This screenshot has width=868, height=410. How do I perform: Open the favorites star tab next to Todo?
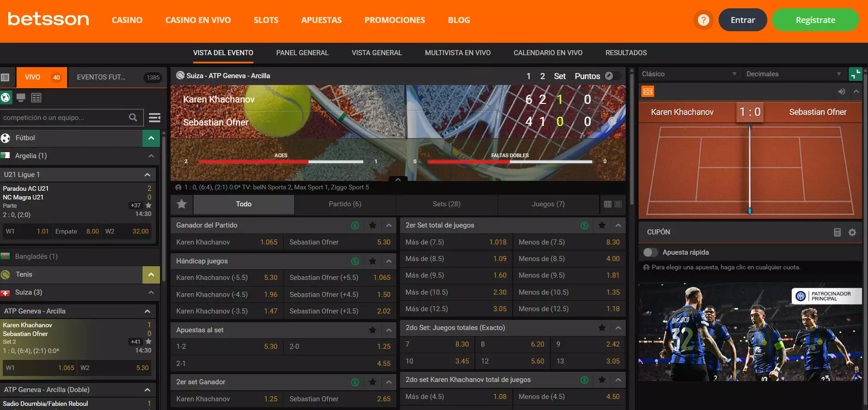click(x=182, y=204)
